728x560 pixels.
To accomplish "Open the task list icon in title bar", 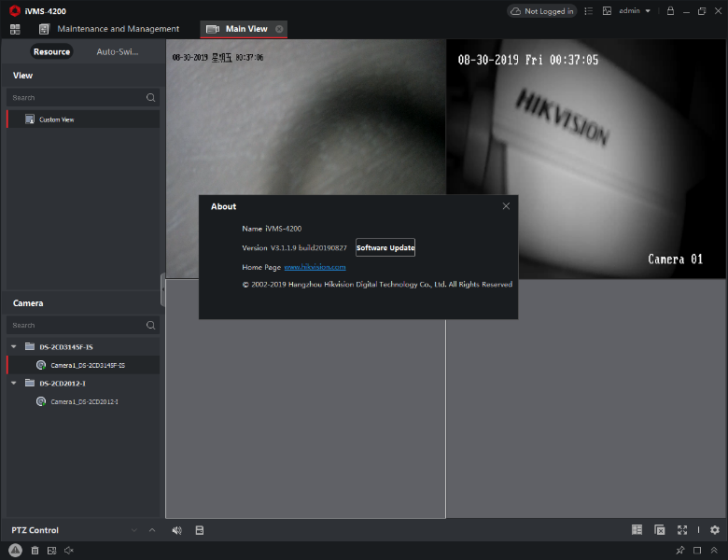I will point(588,10).
